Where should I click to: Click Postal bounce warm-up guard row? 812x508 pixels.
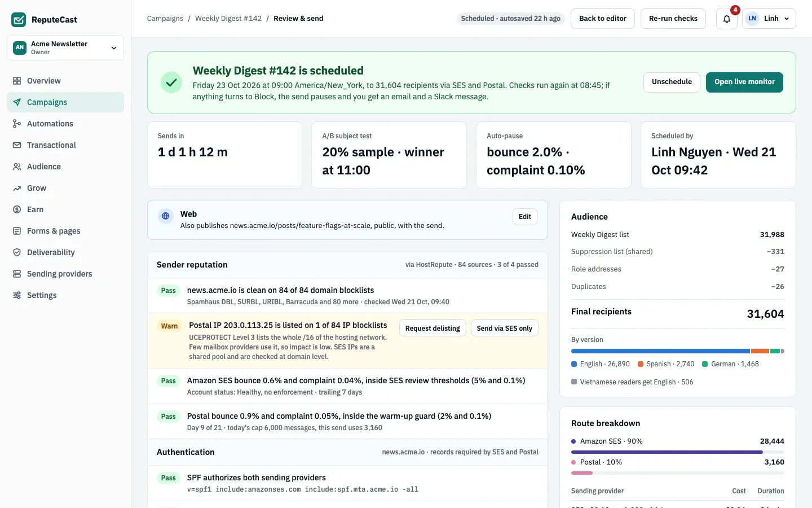347,422
